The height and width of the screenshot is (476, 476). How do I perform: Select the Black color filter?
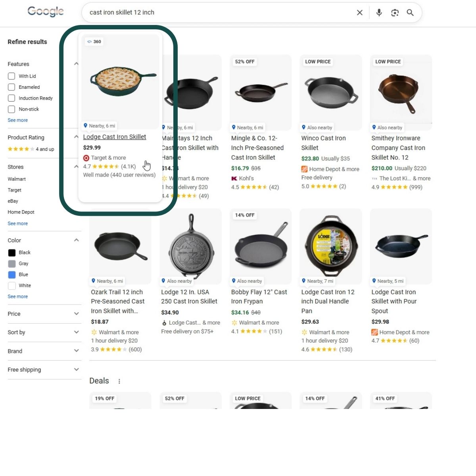pos(12,253)
